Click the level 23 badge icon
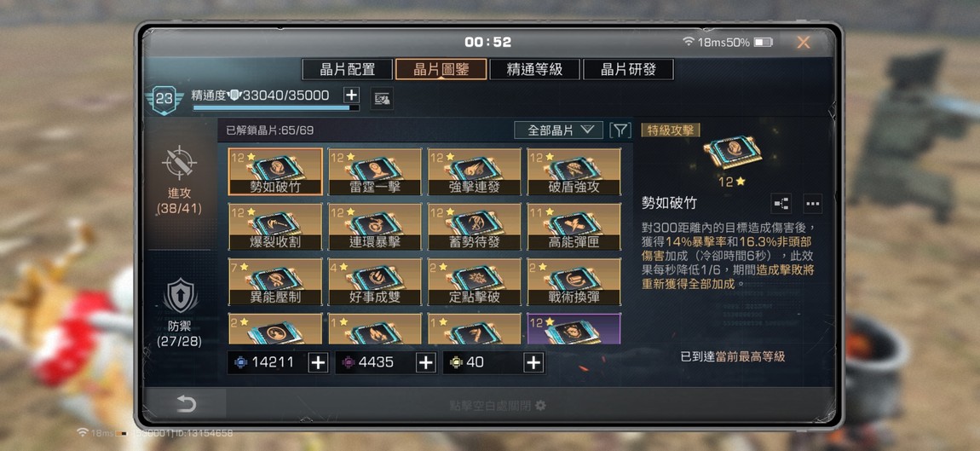The height and width of the screenshot is (451, 980). pos(164,100)
